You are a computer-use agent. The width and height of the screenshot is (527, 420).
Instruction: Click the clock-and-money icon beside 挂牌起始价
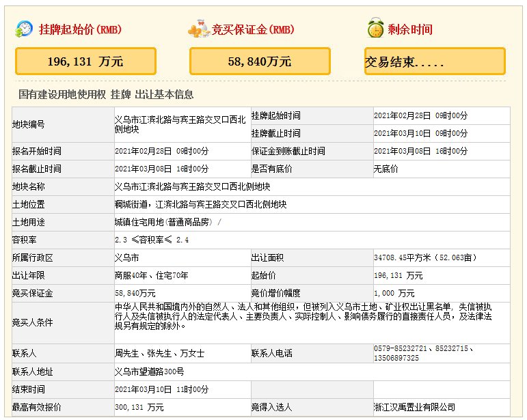tap(24, 29)
